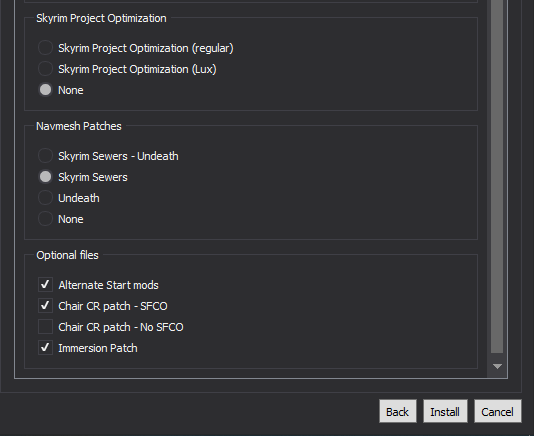
Task: Click the Immersion Patch label text
Action: [98, 348]
